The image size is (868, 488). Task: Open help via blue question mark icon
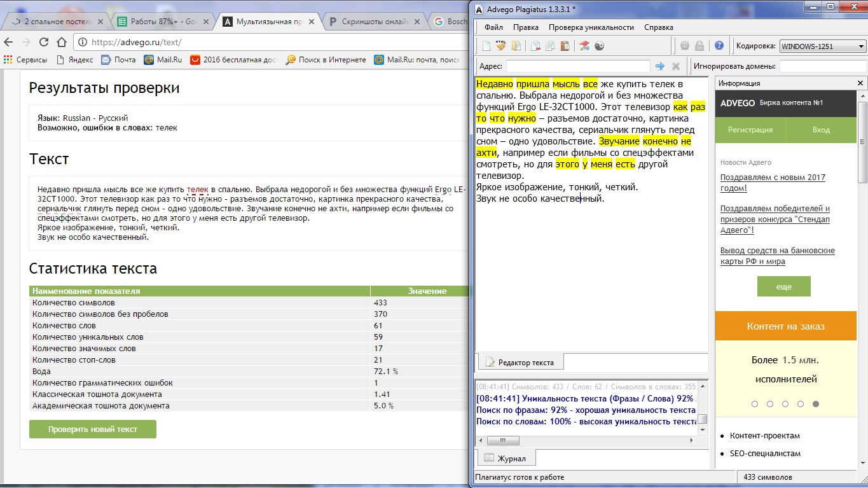(719, 46)
